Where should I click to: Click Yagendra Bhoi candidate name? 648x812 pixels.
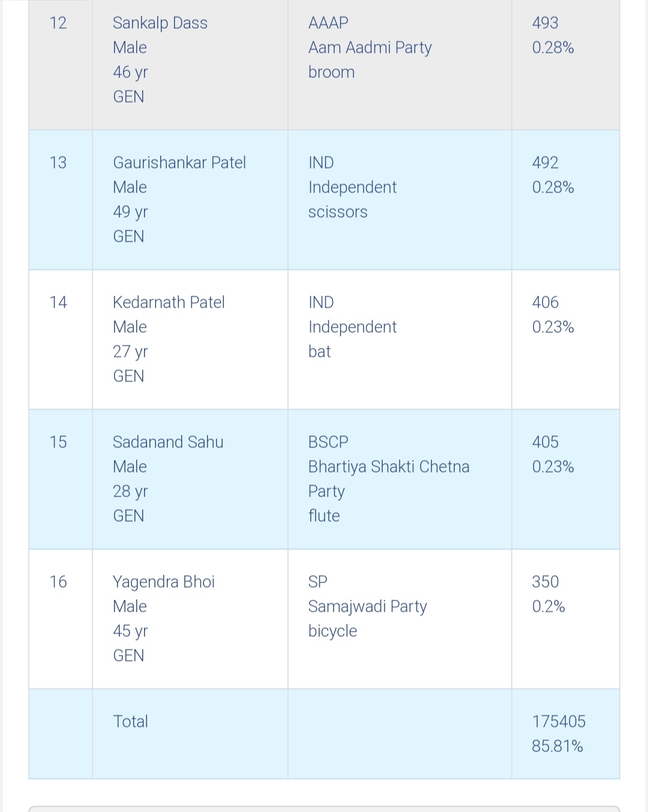[x=164, y=582]
